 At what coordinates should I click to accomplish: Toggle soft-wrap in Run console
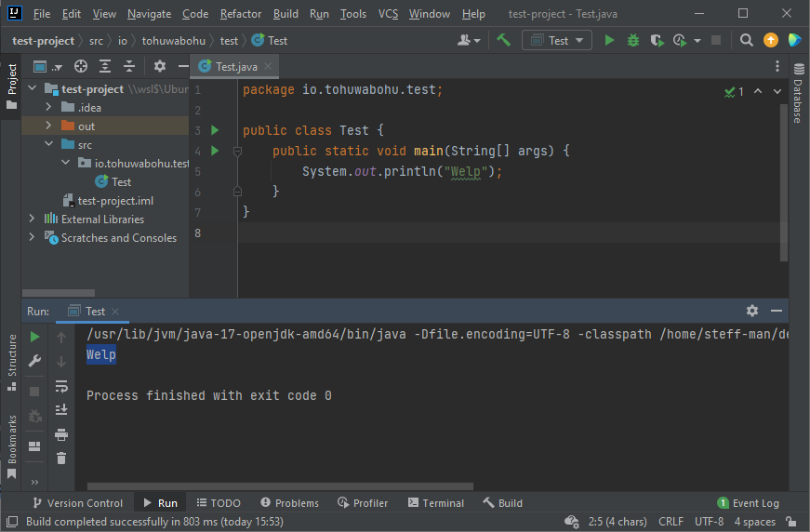point(61,385)
